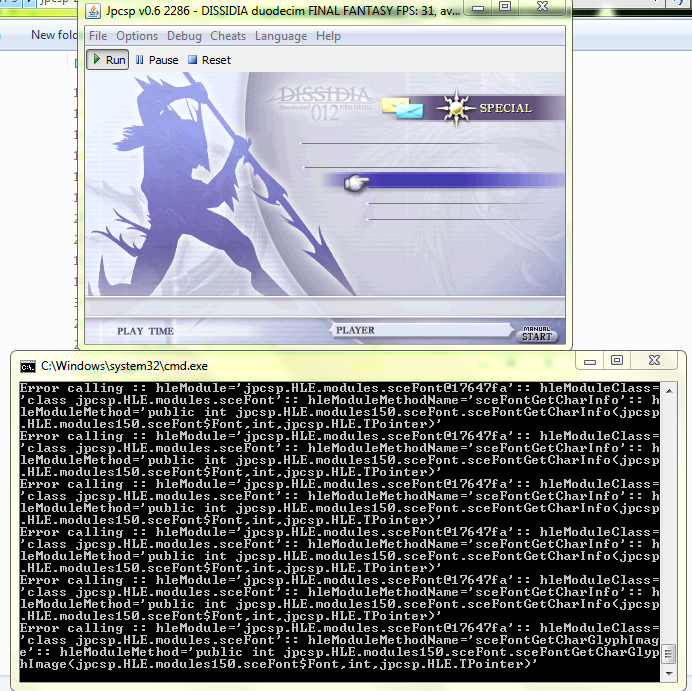Minimize the cmd.exe window

[x=590, y=361]
